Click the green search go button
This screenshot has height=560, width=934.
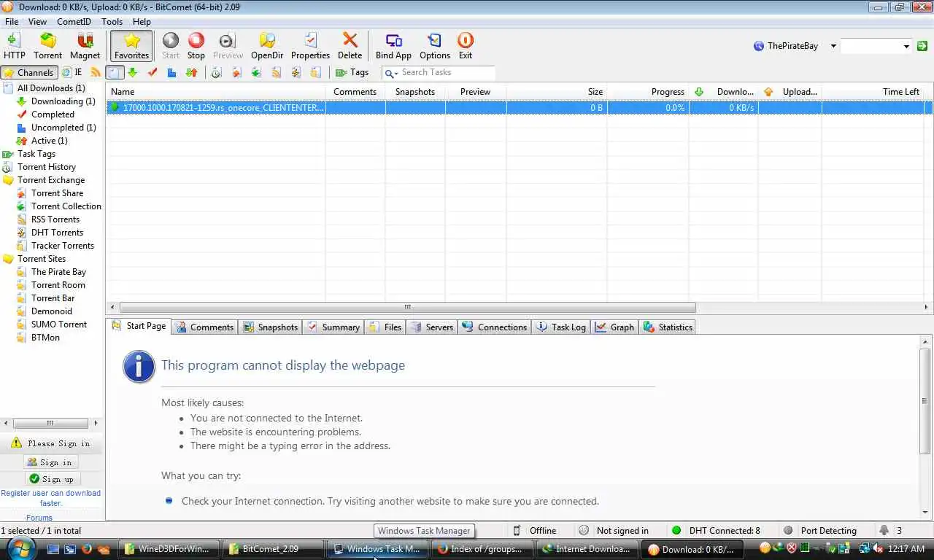click(x=922, y=46)
